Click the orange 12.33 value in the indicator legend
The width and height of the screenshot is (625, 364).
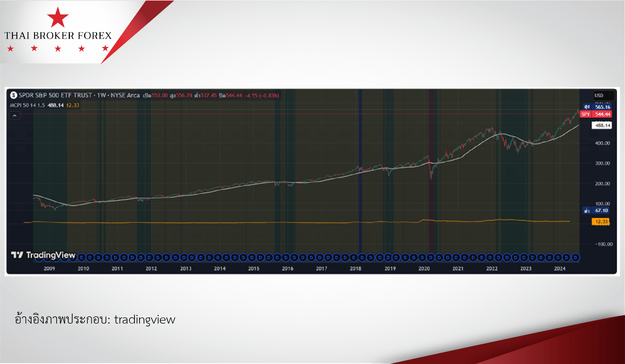[x=73, y=105]
